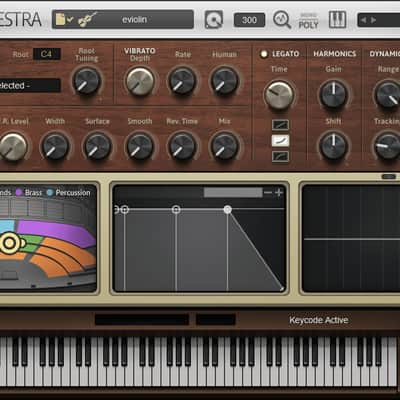Click the green stage section
The width and height of the screenshot is (400, 400).
33,243
